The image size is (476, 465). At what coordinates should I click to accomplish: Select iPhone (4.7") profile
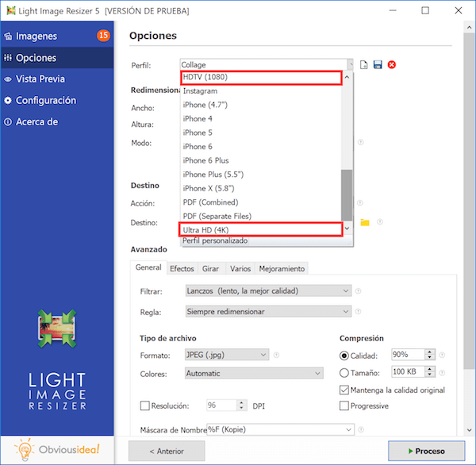pos(261,105)
